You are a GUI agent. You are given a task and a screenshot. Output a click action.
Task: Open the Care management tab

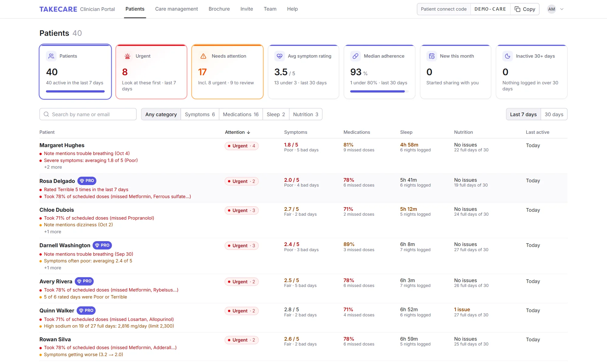coord(176,9)
